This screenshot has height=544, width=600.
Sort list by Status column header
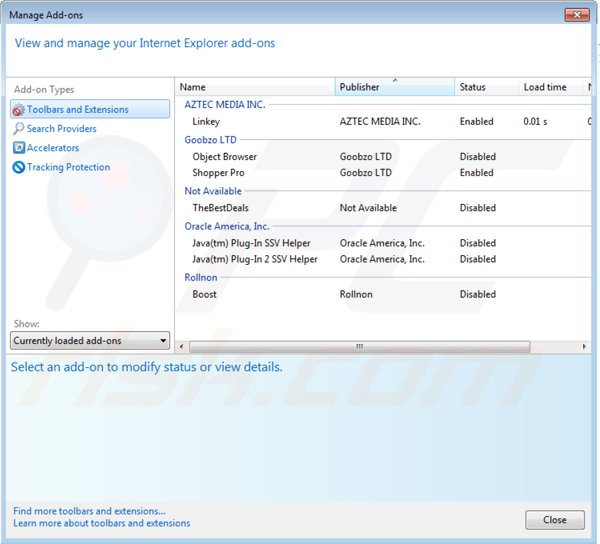pyautogui.click(x=487, y=87)
